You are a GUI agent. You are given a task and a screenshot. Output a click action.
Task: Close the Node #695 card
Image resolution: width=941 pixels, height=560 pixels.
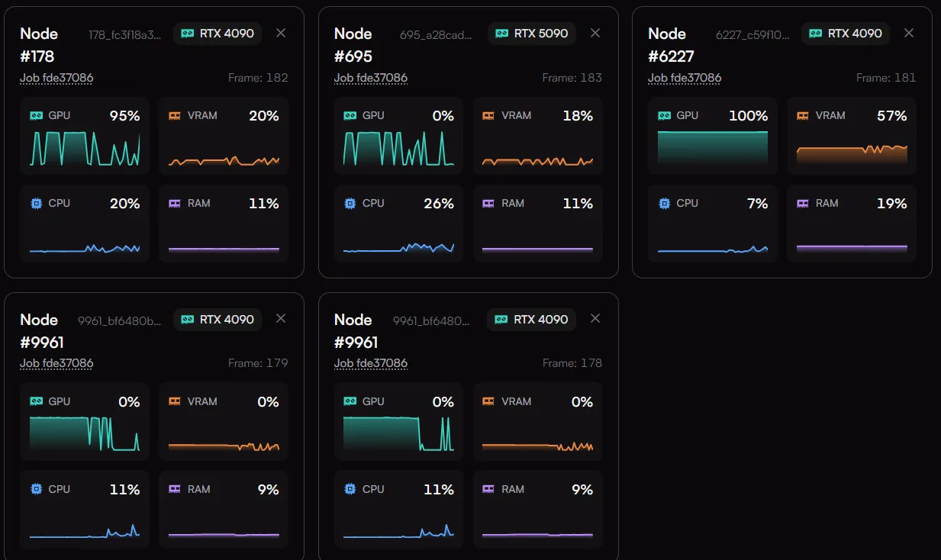coord(595,33)
